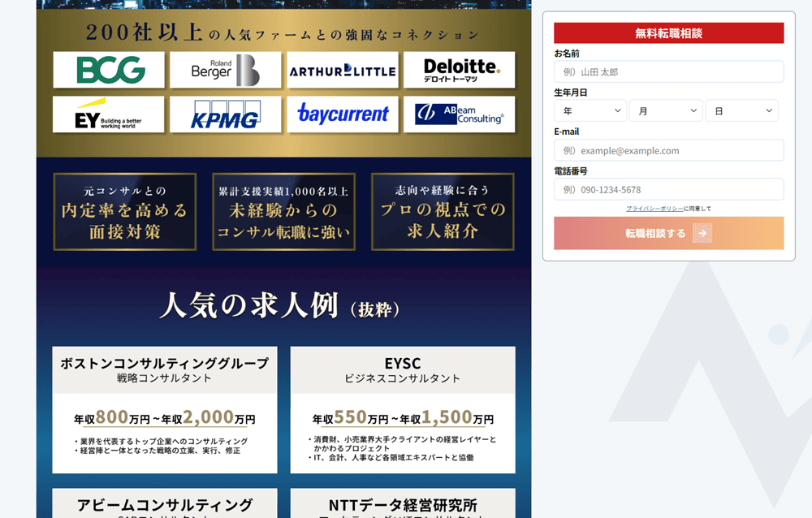Open the birth year (年) dropdown
812x518 pixels.
coord(590,110)
